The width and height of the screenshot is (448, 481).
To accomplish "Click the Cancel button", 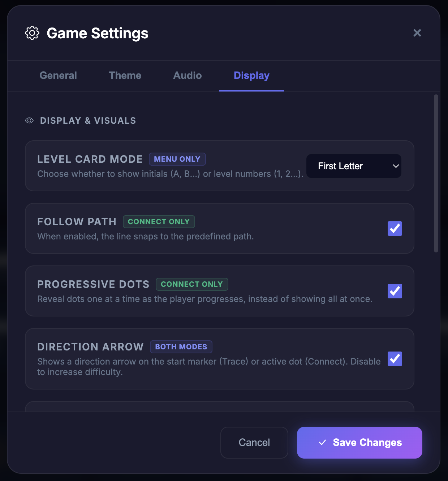I will click(254, 442).
